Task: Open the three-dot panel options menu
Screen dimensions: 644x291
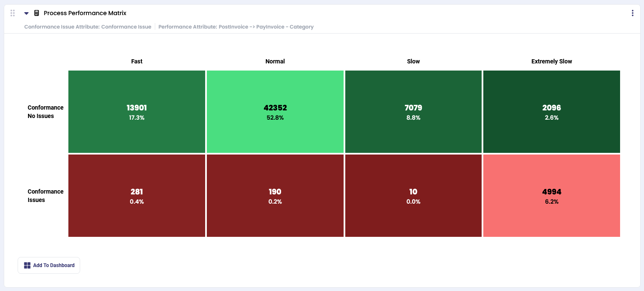Action: tap(632, 13)
